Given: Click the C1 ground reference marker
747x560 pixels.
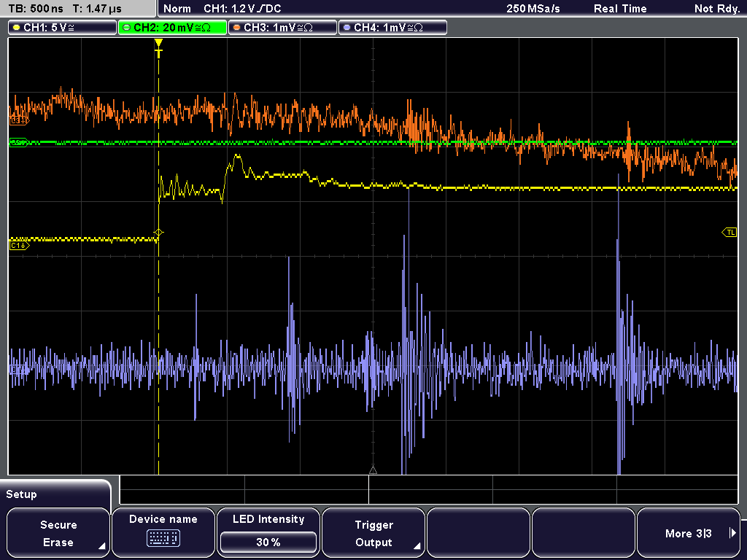Looking at the screenshot, I should click(19, 246).
